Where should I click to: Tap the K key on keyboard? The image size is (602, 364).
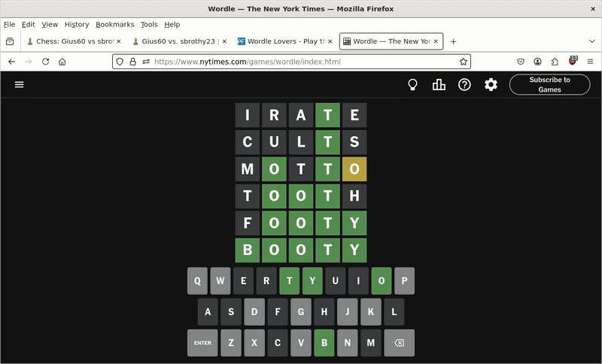click(371, 312)
